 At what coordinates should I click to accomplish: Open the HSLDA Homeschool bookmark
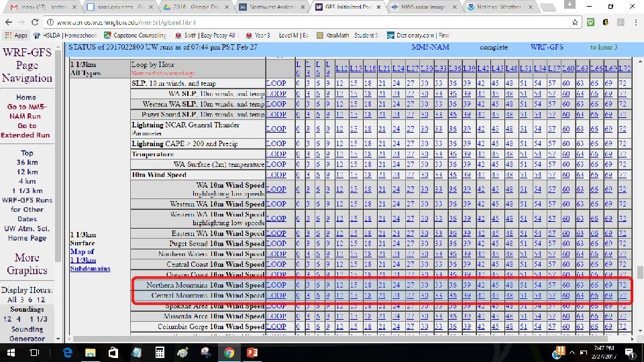click(65, 36)
